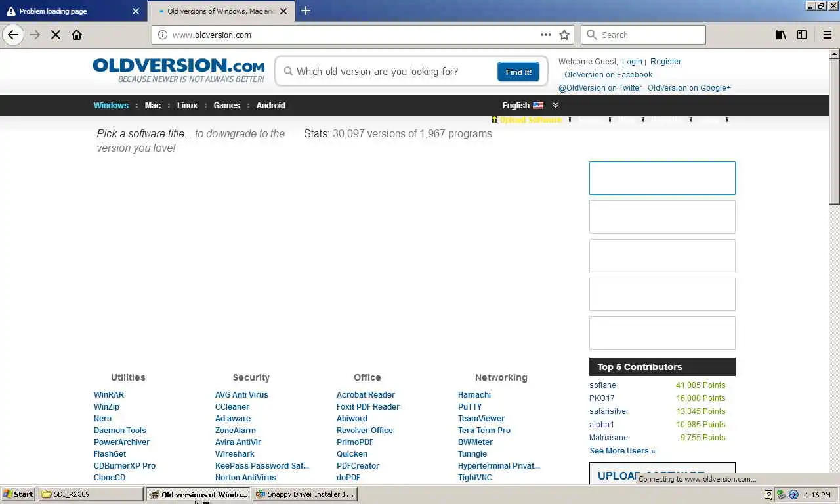Open the Mac category menu

click(153, 105)
